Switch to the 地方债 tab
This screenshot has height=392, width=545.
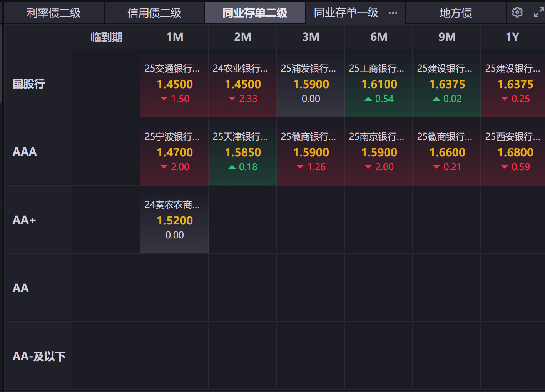point(456,13)
